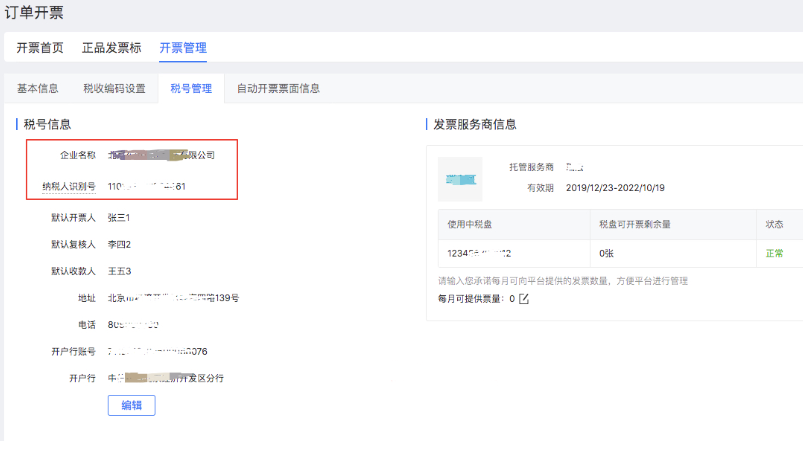Click the 状态 column header
803x455 pixels.
tap(776, 225)
